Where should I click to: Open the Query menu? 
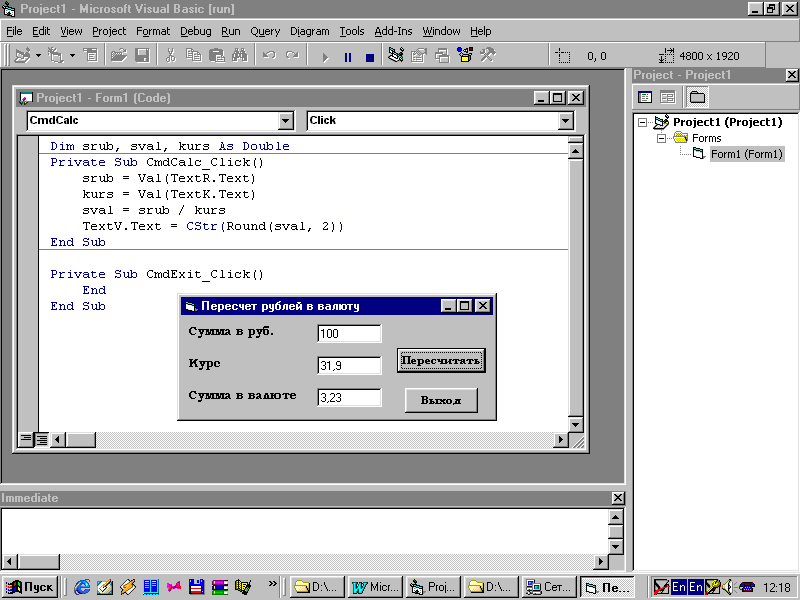tap(265, 32)
